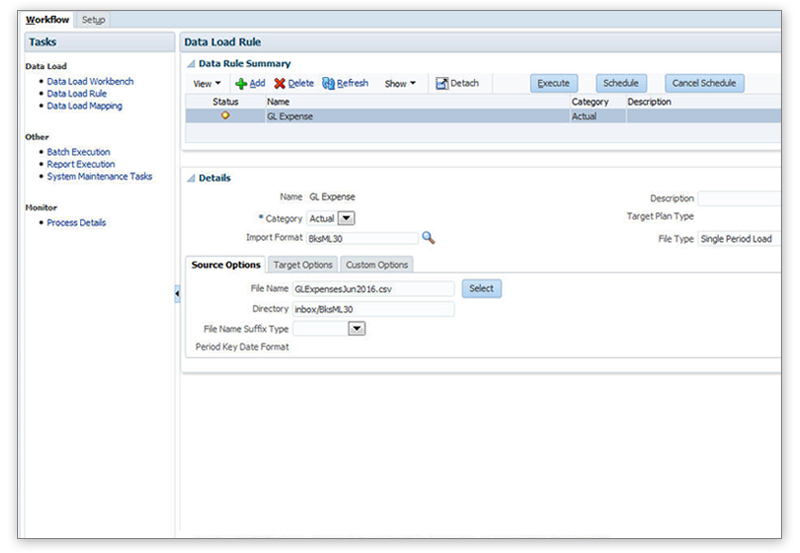Viewport: 800px width, 553px height.
Task: Click the yellow status icon for GL Expense
Action: coord(225,116)
